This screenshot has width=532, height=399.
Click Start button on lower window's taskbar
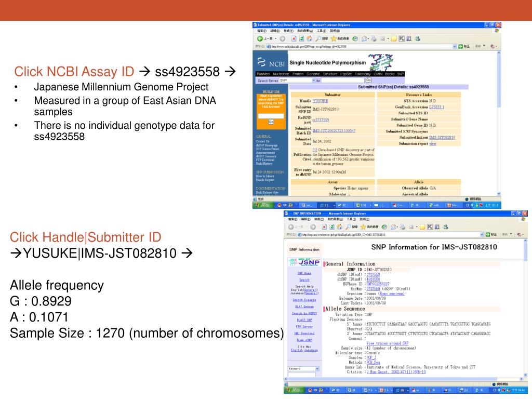coord(293,390)
